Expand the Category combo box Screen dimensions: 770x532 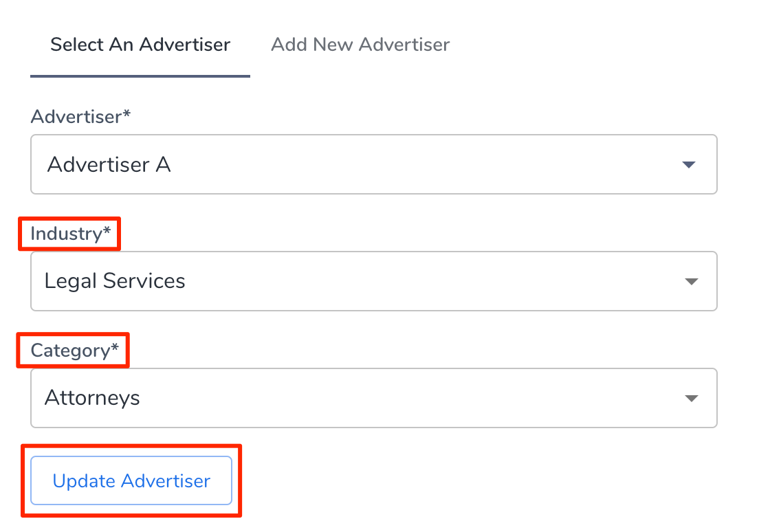[x=374, y=398]
